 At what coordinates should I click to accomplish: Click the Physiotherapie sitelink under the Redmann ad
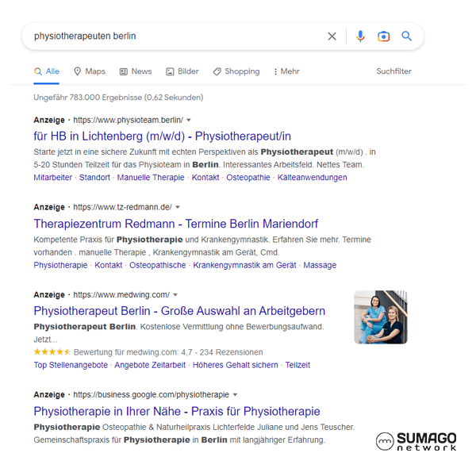(x=60, y=265)
